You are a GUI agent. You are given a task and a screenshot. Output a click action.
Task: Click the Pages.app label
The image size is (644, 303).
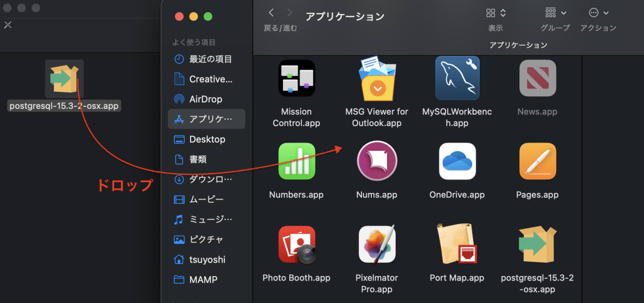[x=537, y=195]
